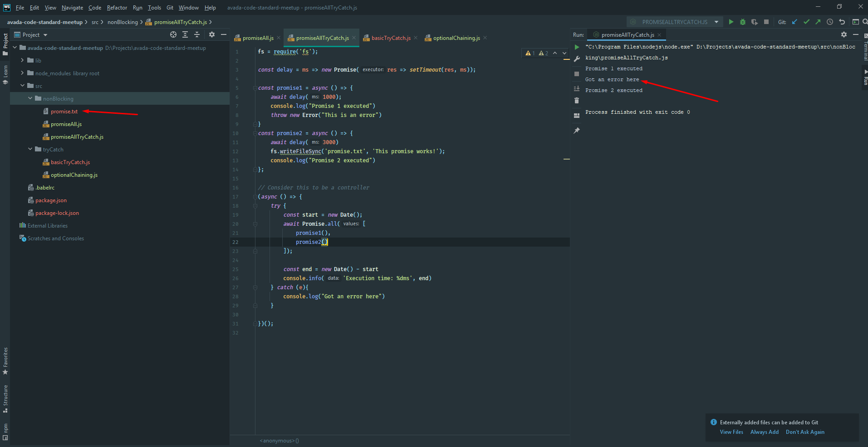The height and width of the screenshot is (447, 868).
Task: Select .babelrc in the project tree
Action: click(44, 187)
